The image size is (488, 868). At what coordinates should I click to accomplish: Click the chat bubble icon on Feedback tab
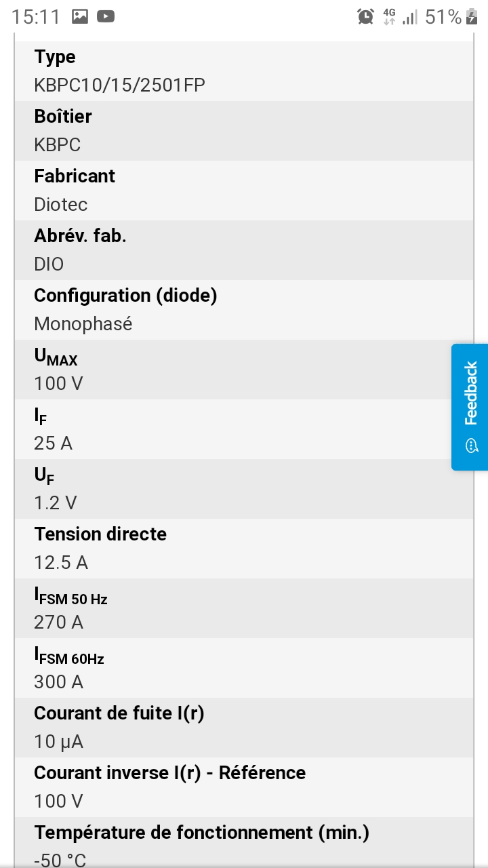pos(472,446)
